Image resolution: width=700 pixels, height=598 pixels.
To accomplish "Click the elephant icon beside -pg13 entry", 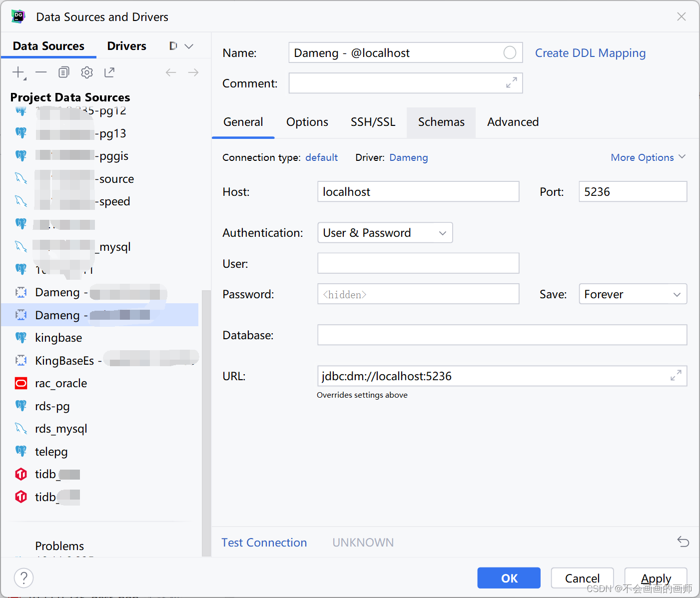I will tap(21, 133).
